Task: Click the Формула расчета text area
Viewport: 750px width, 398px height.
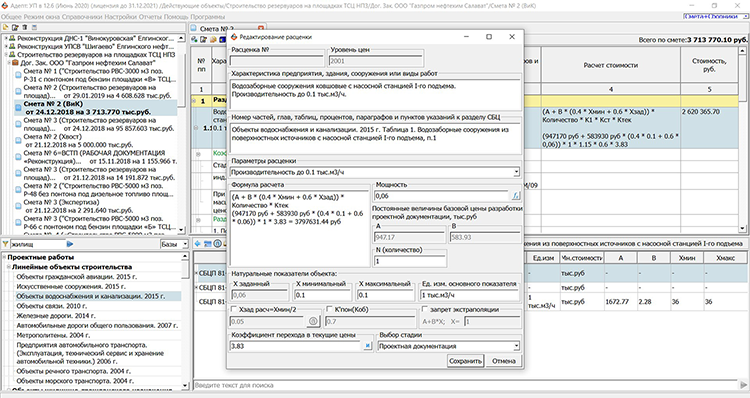Action: point(299,228)
